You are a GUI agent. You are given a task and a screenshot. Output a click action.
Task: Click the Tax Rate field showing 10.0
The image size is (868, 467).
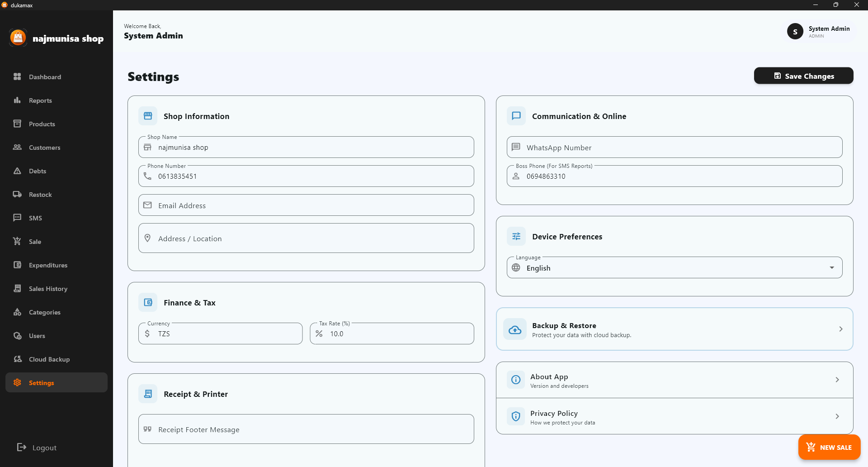392,334
